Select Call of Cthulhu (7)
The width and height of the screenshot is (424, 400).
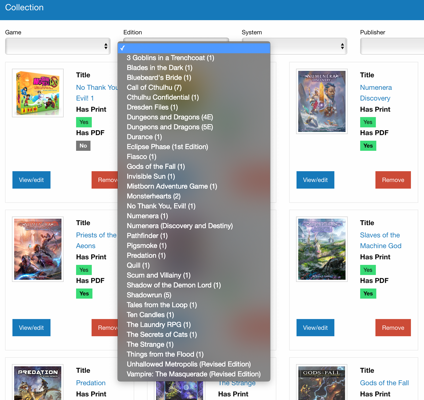coord(194,88)
